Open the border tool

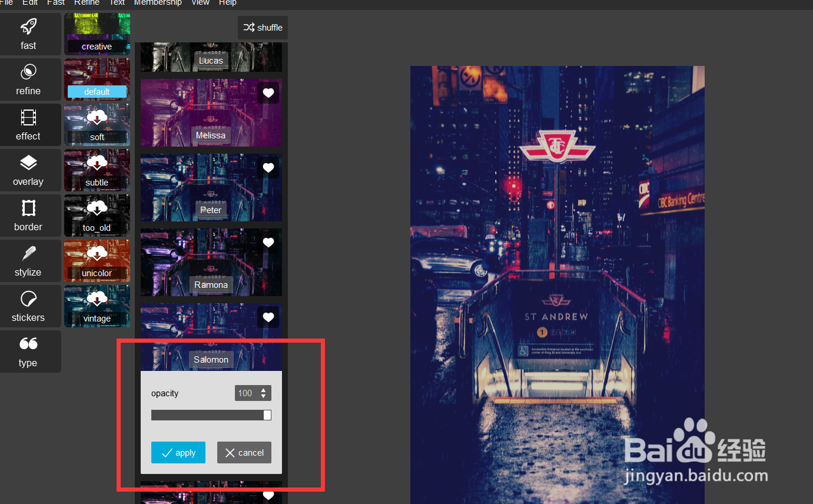click(x=28, y=215)
